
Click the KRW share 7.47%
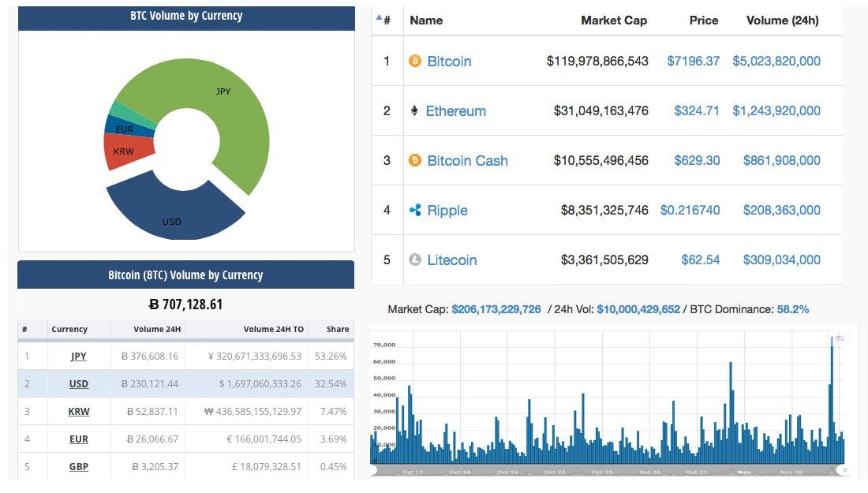click(x=333, y=412)
